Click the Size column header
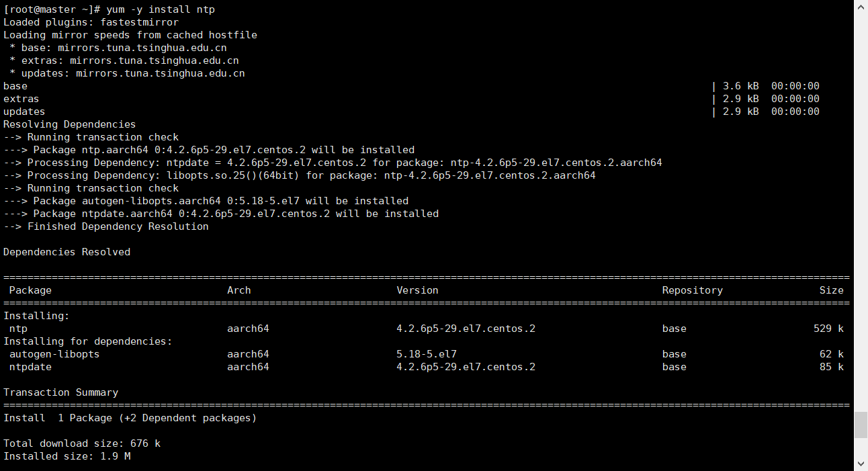The image size is (868, 471). [x=832, y=290]
